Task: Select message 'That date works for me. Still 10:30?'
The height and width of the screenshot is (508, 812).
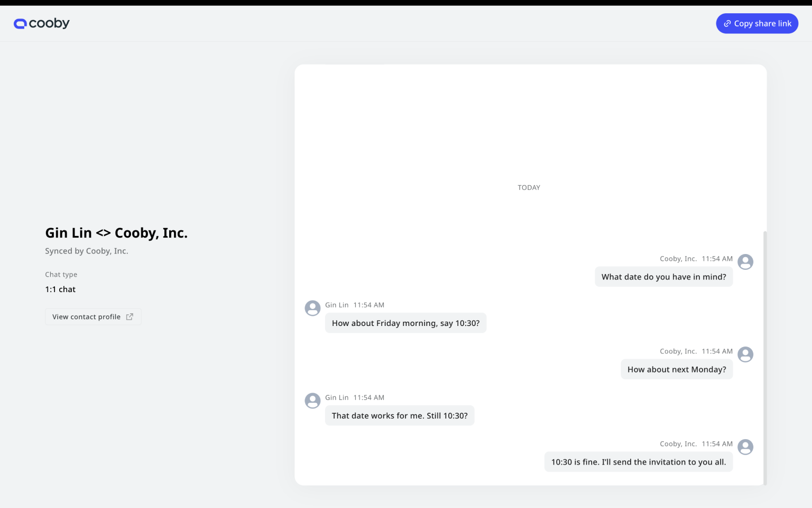Action: (x=400, y=416)
